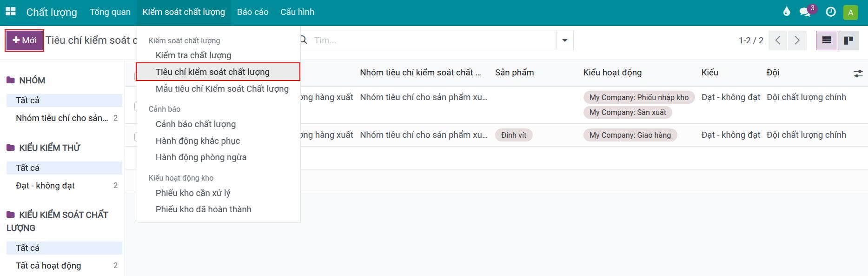This screenshot has height=276, width=868.
Task: Open optional columns adjust icon
Action: pyautogui.click(x=858, y=74)
